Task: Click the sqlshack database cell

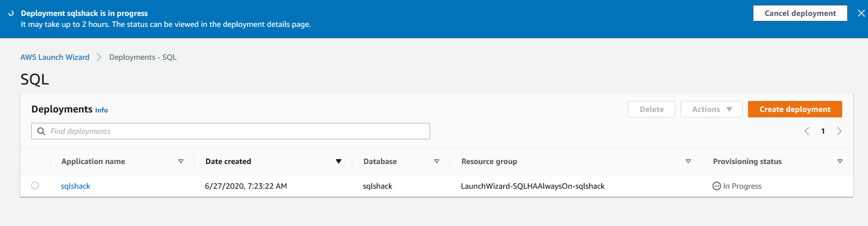Action: pos(378,186)
